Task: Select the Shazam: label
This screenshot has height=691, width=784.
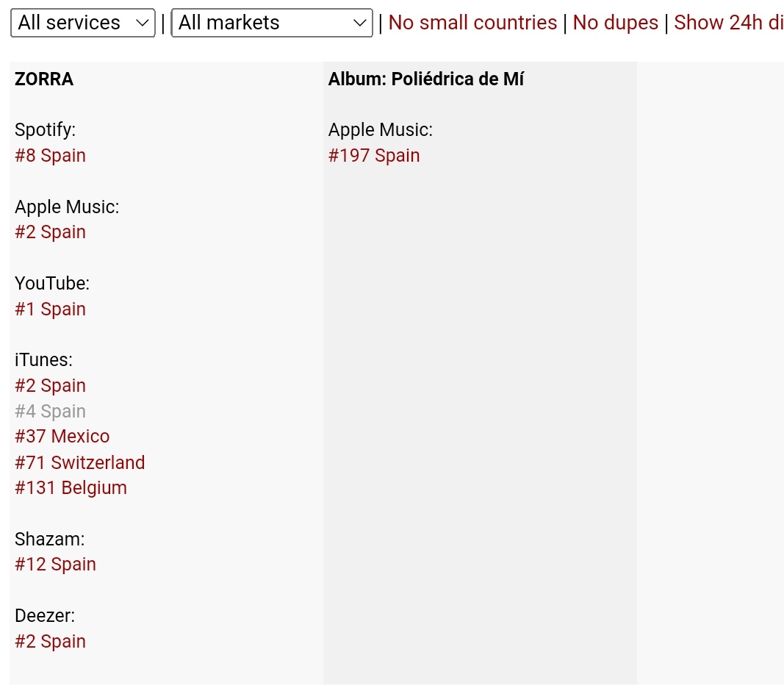Action: click(x=49, y=540)
